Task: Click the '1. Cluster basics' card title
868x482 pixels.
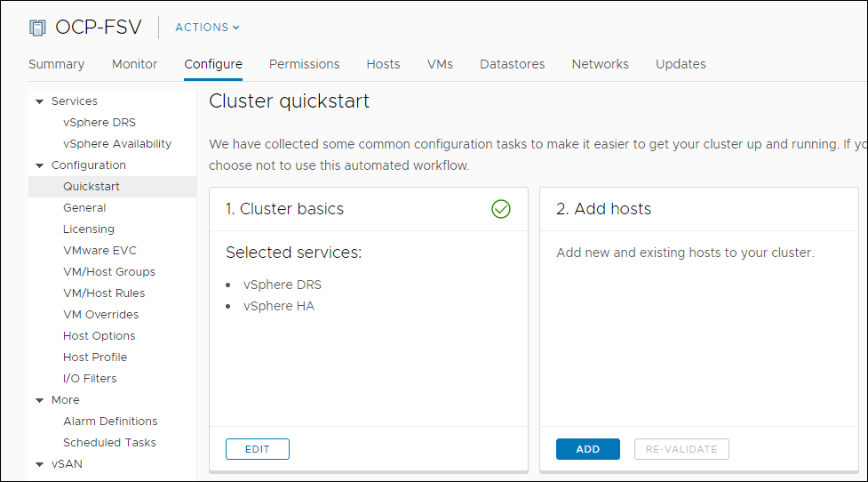Action: click(284, 209)
